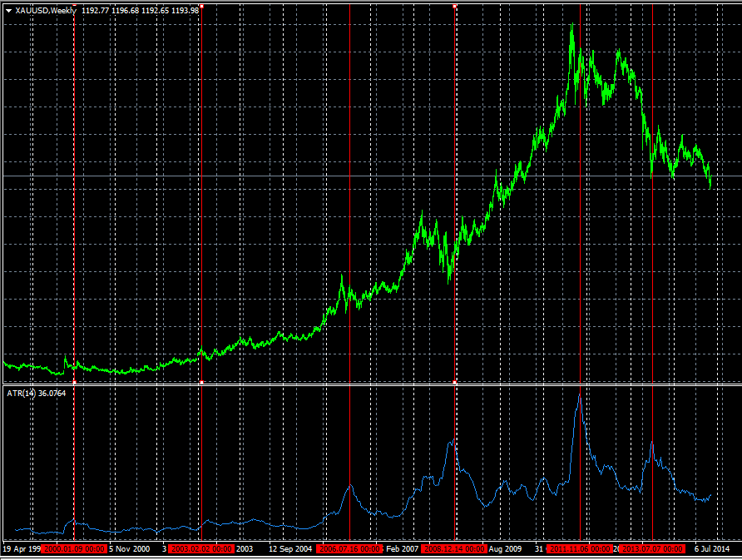Click the red 2000.01.09 date label
This screenshot has height=560, width=742.
click(x=74, y=549)
